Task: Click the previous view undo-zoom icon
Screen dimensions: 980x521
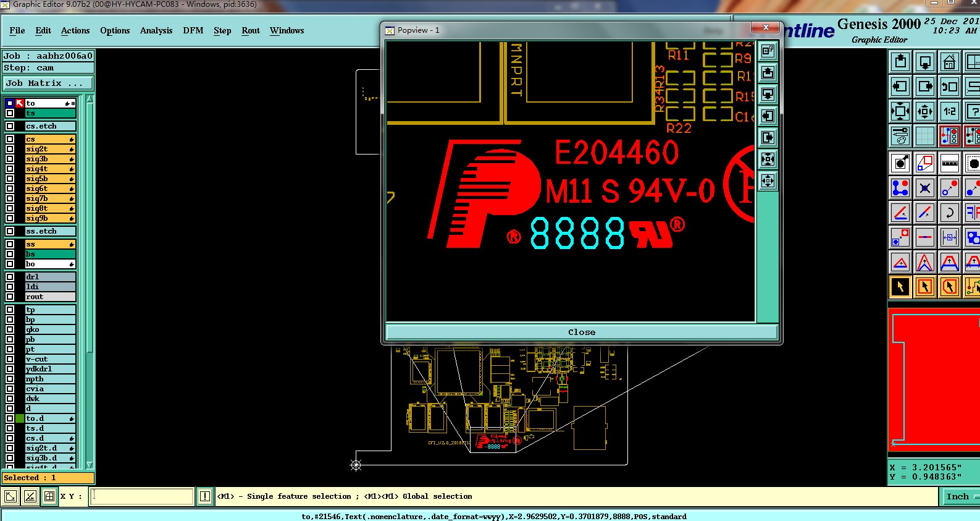Action: pyautogui.click(x=950, y=87)
